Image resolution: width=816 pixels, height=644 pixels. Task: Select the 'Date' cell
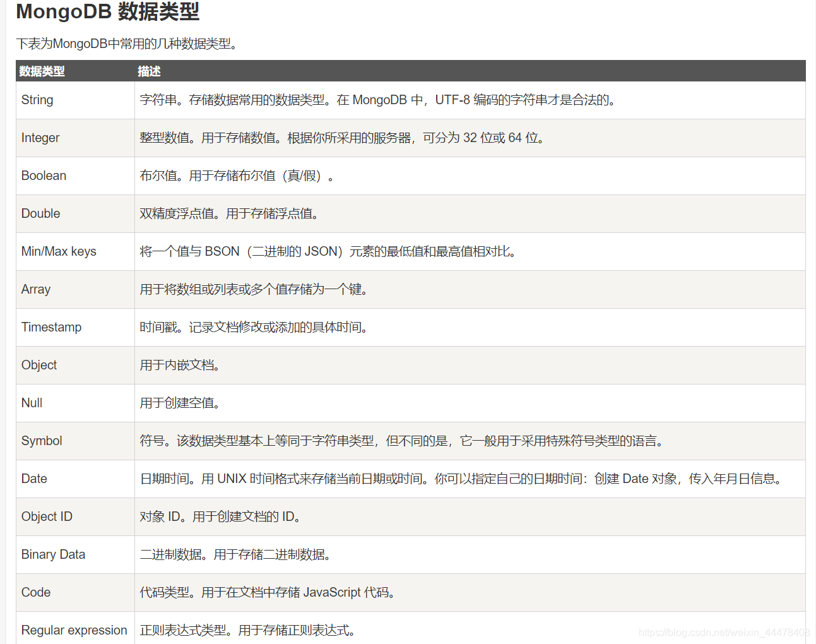pyautogui.click(x=75, y=479)
